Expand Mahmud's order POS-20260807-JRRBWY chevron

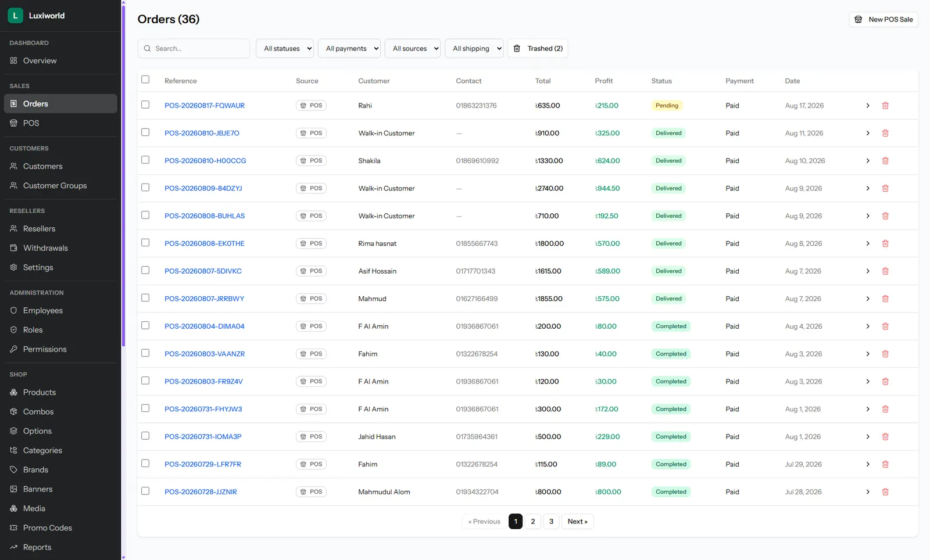(x=868, y=299)
